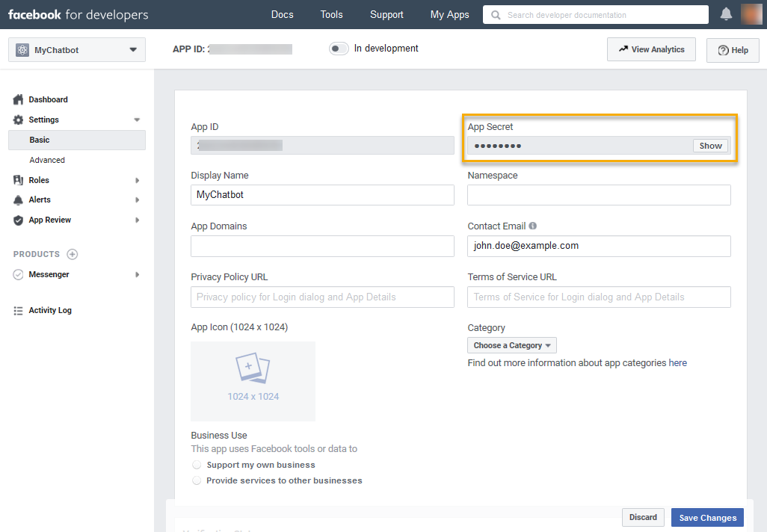Focus the Search developer documentation field
The height and width of the screenshot is (532, 767).
pos(595,15)
